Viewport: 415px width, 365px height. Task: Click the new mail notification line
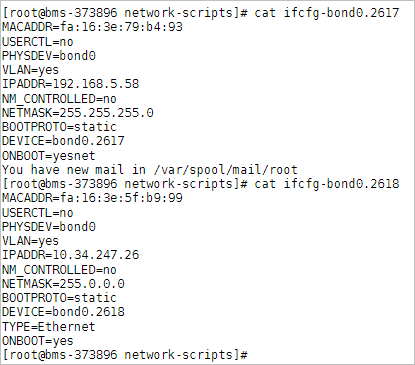(150, 170)
